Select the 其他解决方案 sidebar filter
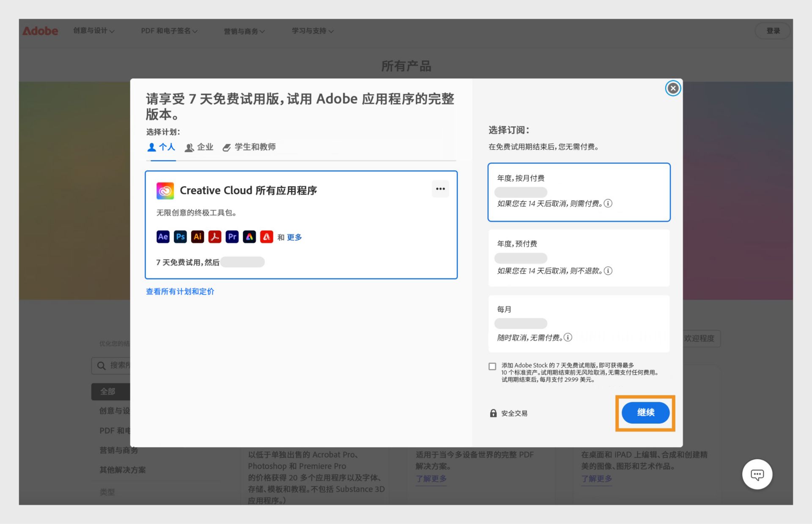Screen dimensions: 812x524 coord(123,470)
